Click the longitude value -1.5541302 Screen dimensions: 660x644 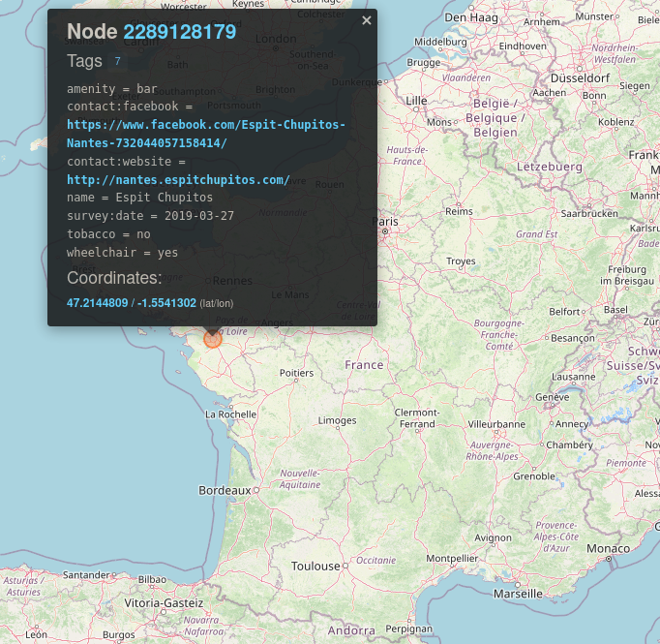point(166,303)
